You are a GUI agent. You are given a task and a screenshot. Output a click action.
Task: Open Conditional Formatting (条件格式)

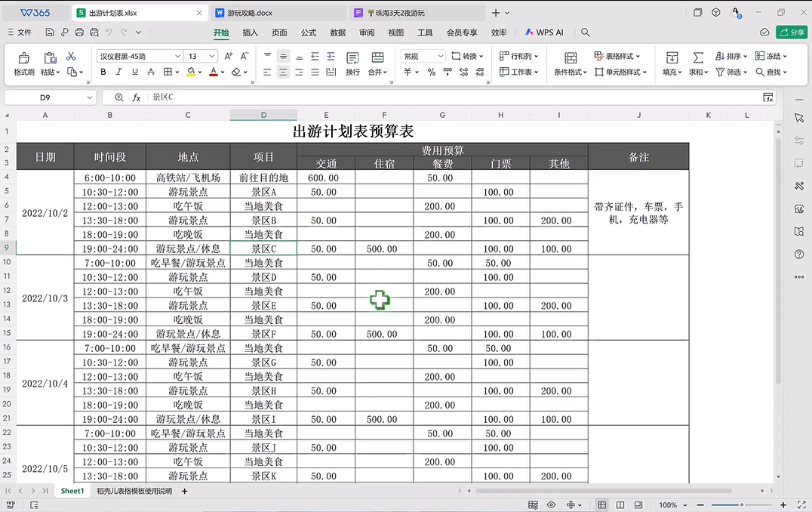click(x=571, y=63)
